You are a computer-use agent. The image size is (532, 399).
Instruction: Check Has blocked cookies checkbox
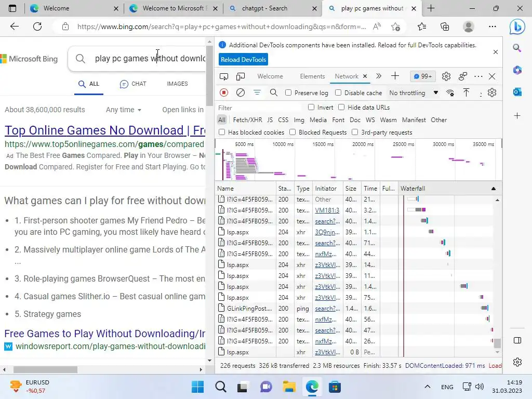[222, 132]
